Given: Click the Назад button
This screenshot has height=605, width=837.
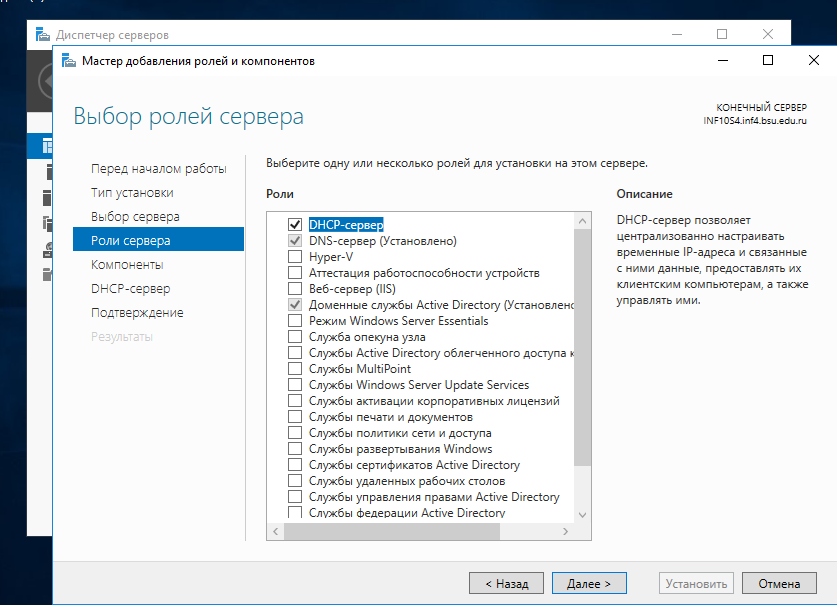Looking at the screenshot, I should click(x=506, y=584).
